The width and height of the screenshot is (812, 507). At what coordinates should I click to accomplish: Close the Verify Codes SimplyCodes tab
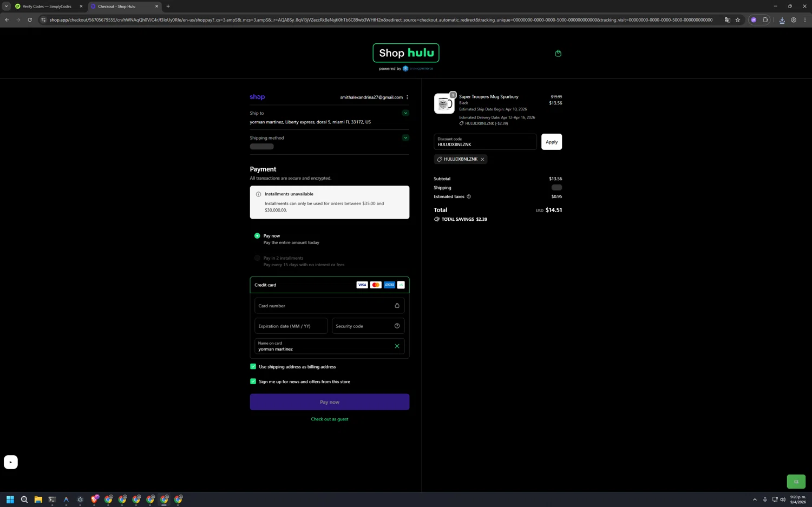pyautogui.click(x=81, y=6)
